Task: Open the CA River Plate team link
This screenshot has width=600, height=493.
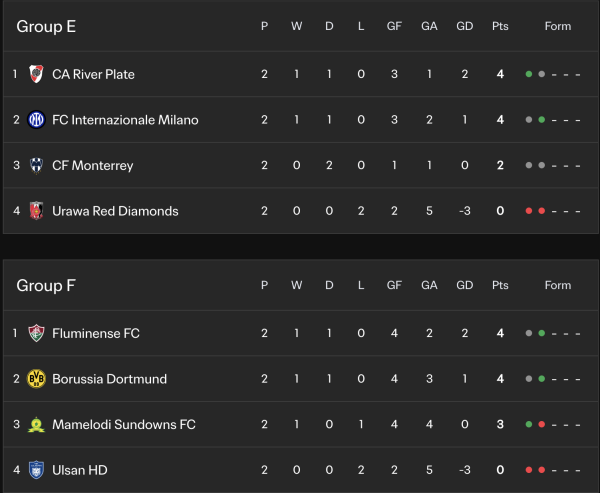Action: point(93,74)
